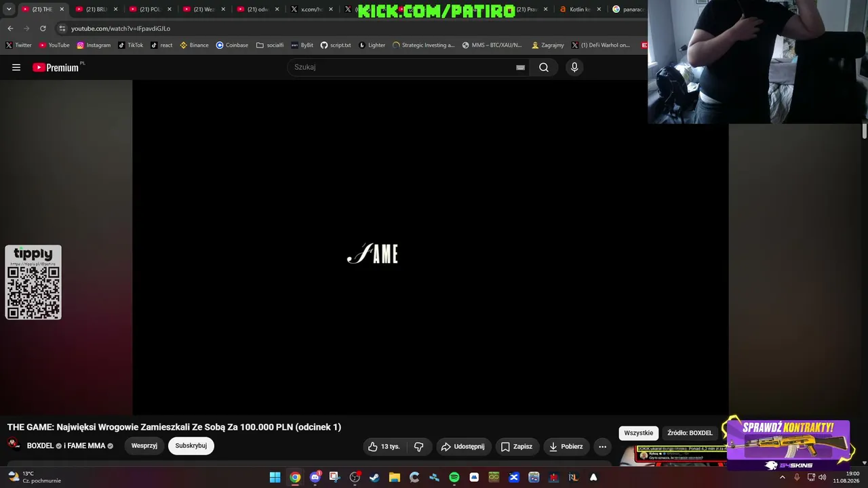Open OBS Studio from the taskbar

pyautogui.click(x=355, y=477)
